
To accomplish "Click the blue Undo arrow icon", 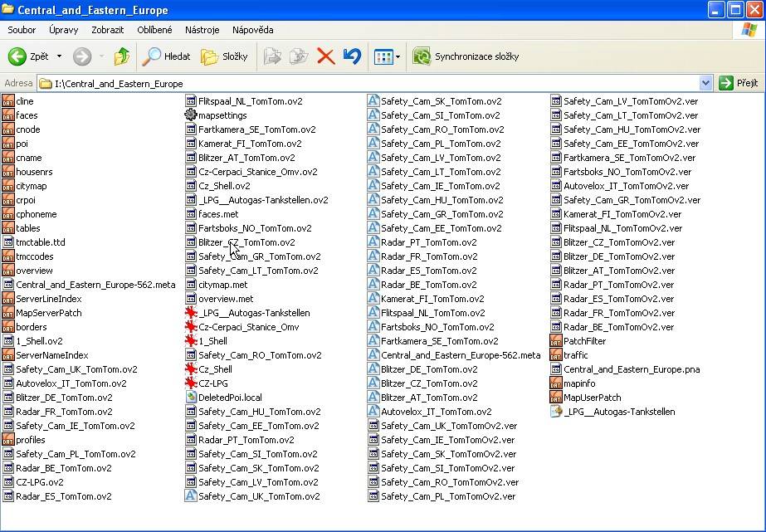I will [x=352, y=56].
